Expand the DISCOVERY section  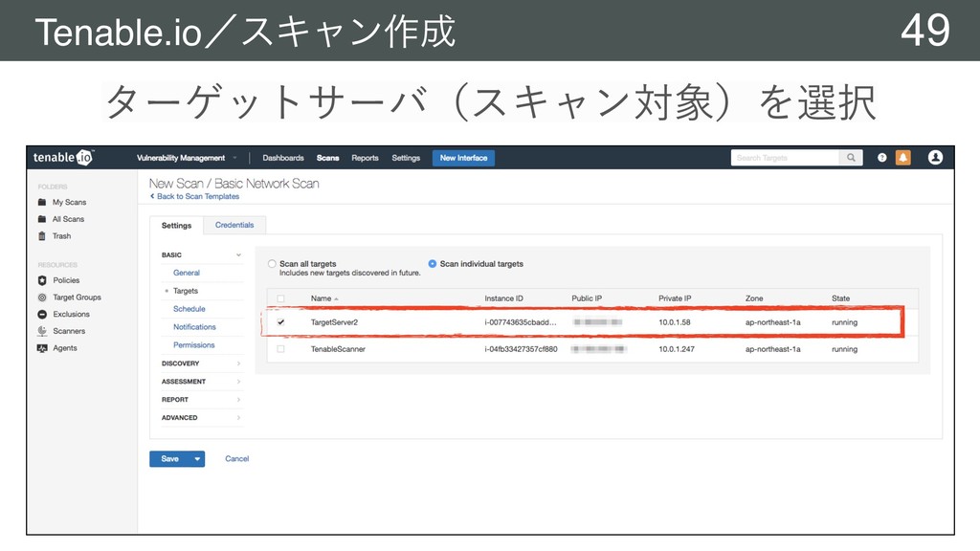201,364
